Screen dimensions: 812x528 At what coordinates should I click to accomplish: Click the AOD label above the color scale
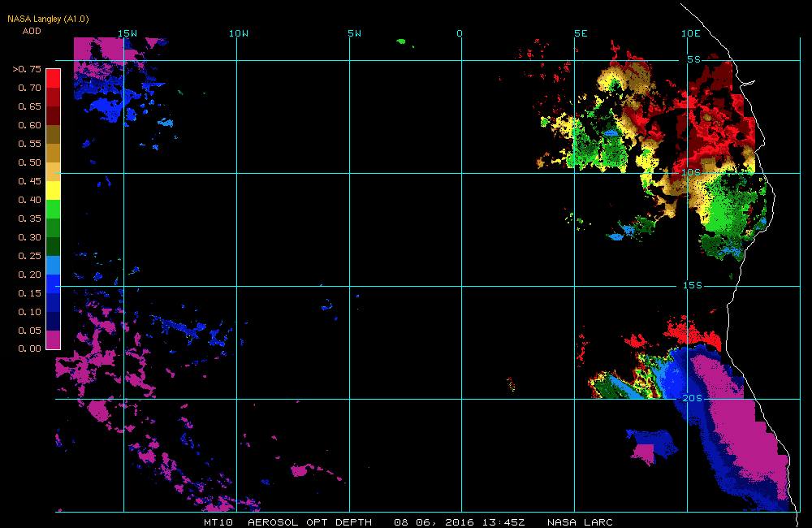32,31
